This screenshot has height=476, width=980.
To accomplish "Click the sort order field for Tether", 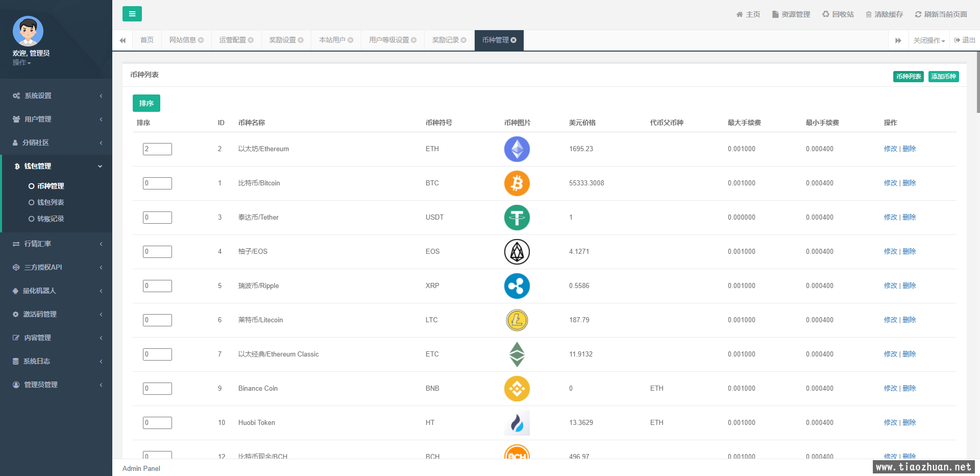I will 157,218.
